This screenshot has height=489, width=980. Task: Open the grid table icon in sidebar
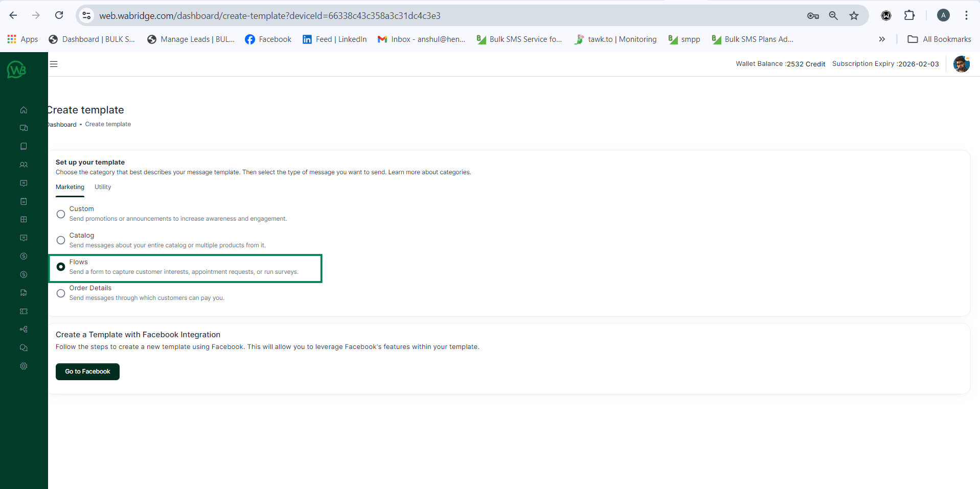[x=24, y=220]
